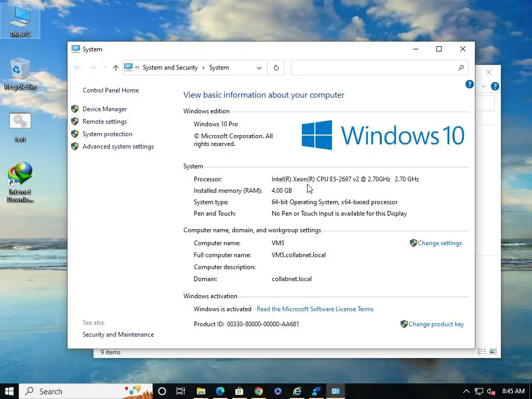Click the network tray icon

coord(478,391)
